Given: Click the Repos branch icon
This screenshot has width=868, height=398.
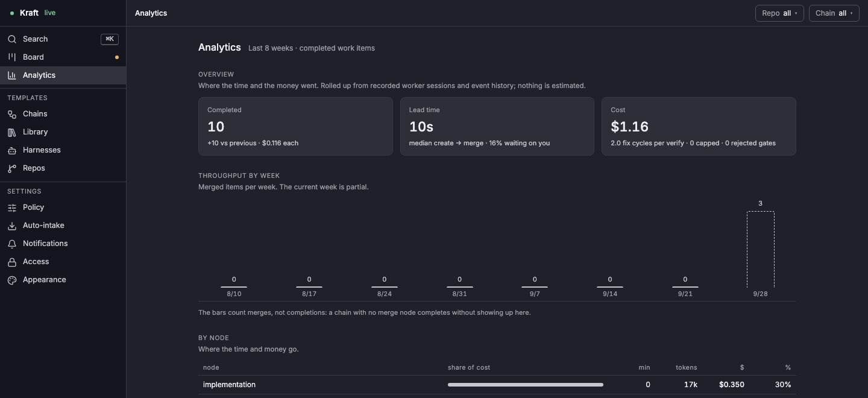Looking at the screenshot, I should pyautogui.click(x=12, y=168).
